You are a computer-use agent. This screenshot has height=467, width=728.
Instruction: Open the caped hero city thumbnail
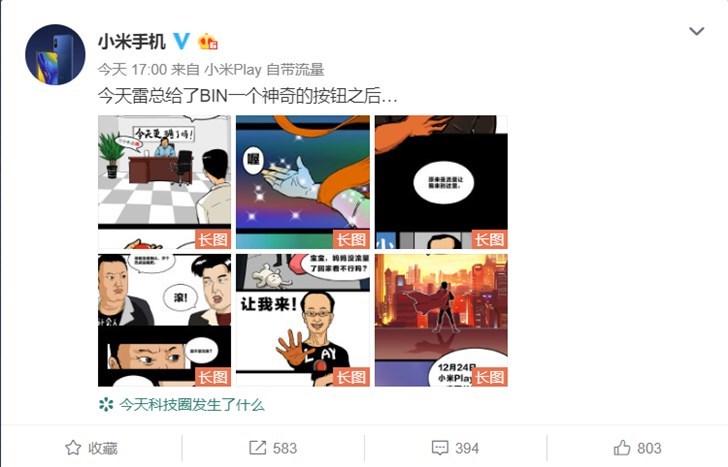pos(441,320)
